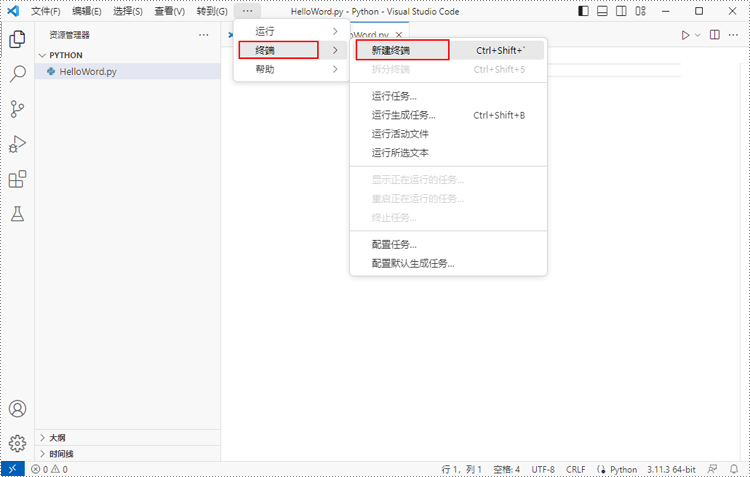Screen dimensions: 750x477
Task: Open the 查看(V) menu
Action: coord(169,11)
